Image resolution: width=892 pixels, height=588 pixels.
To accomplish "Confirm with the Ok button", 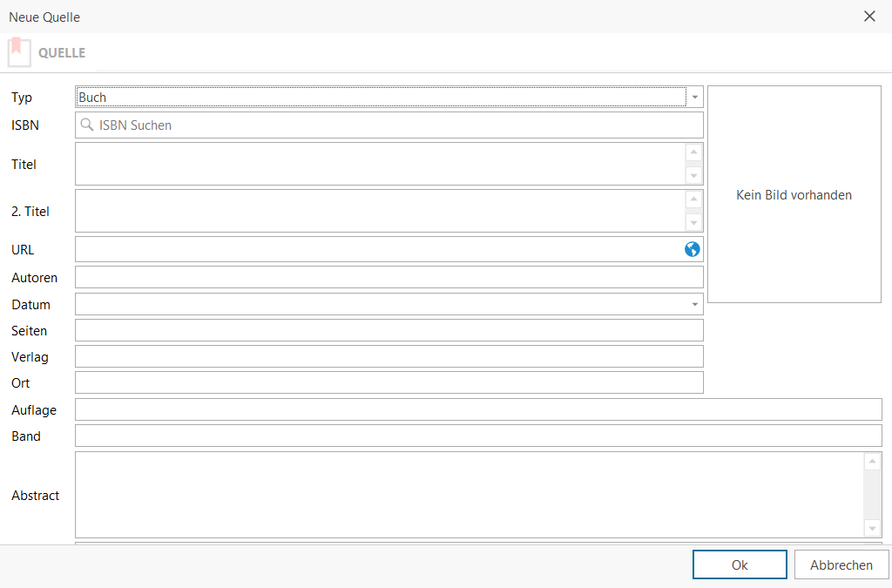I will [x=740, y=564].
